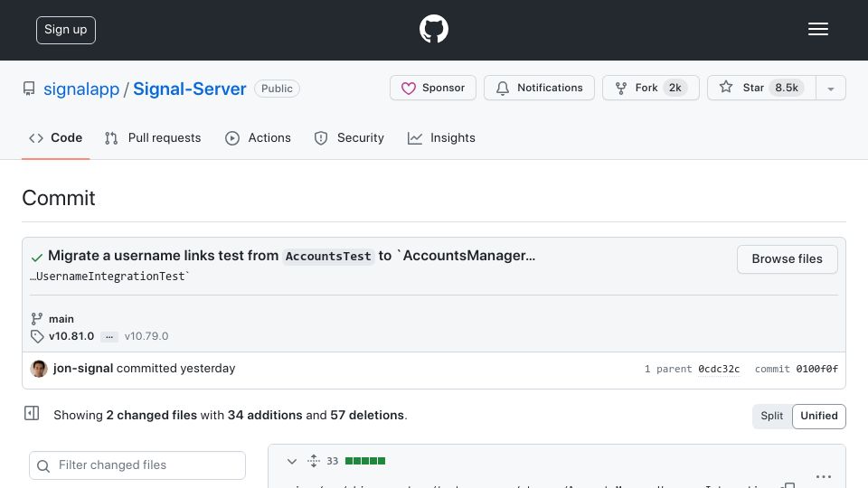This screenshot has width=868, height=488.
Task: Click the 2 changed files text
Action: (x=151, y=415)
